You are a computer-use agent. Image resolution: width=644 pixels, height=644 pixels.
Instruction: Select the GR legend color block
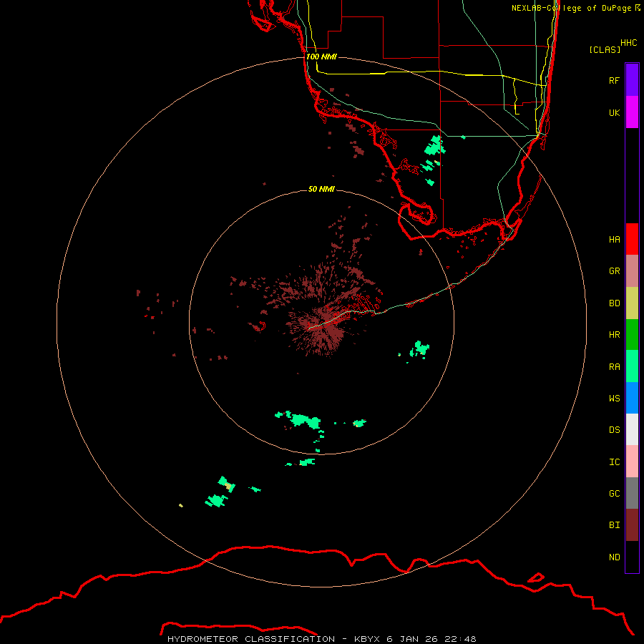tap(632, 271)
